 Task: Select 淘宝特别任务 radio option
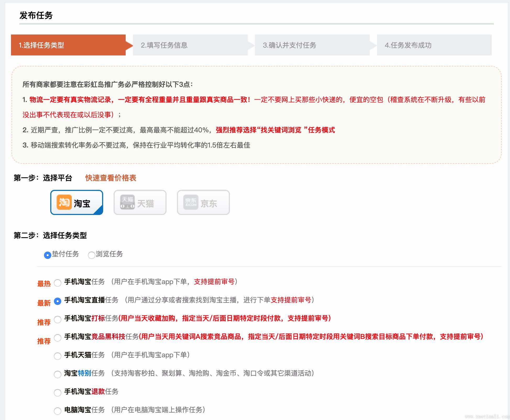coord(58,374)
